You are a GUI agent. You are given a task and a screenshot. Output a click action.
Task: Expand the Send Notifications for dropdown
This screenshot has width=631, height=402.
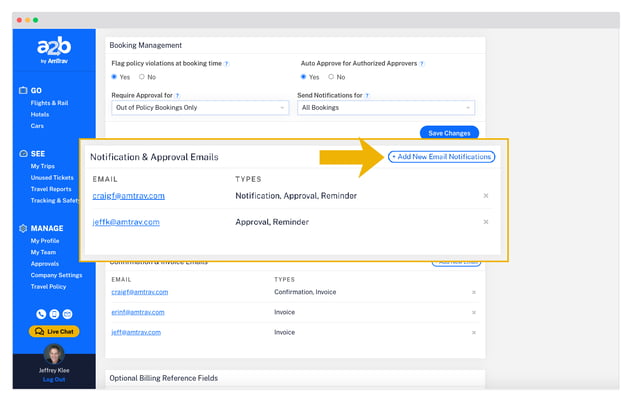coord(385,108)
